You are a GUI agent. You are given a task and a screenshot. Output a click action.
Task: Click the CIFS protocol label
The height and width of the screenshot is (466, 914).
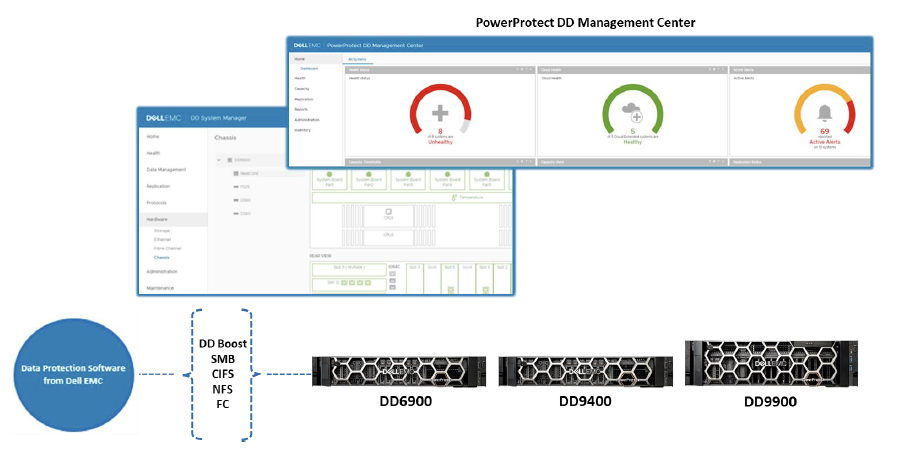pyautogui.click(x=223, y=374)
